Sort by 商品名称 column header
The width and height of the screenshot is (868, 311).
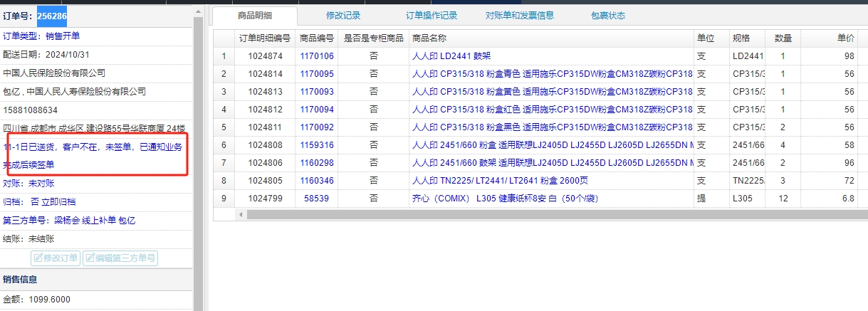[x=552, y=38]
